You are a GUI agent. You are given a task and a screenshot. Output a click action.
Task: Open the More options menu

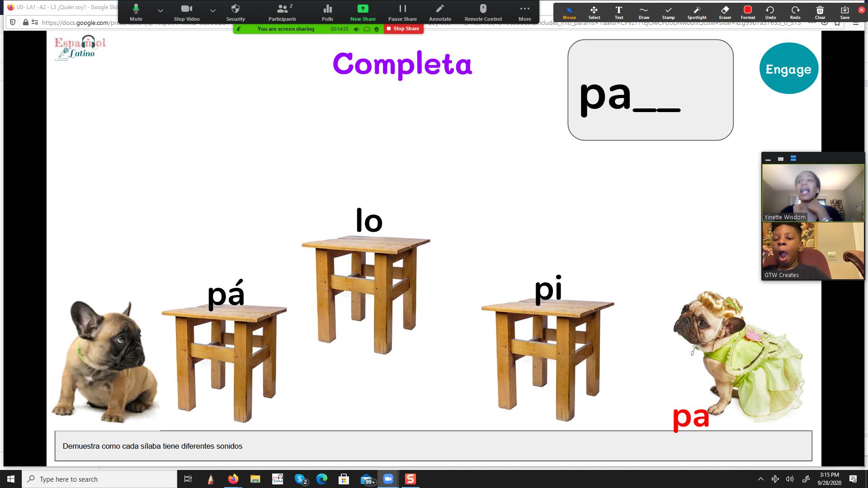tap(524, 12)
